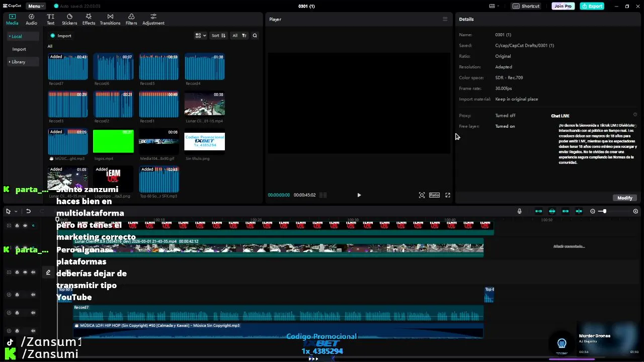Click the main track cover edit icon

tap(48, 273)
